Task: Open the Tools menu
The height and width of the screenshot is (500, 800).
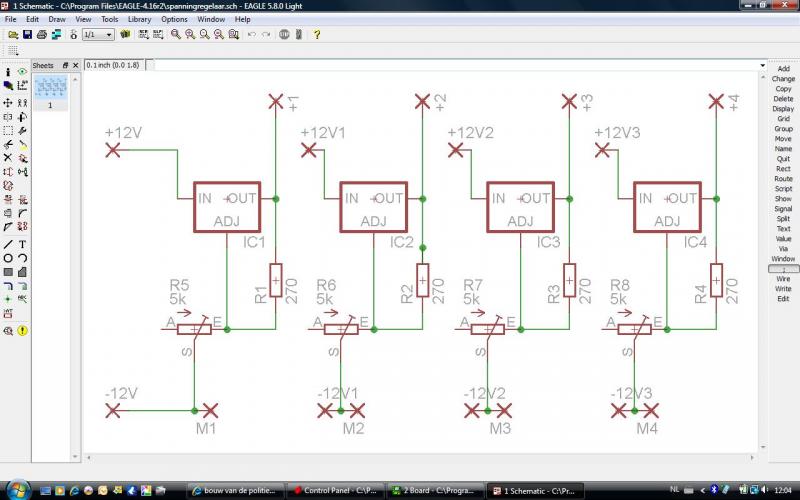Action: (109, 19)
